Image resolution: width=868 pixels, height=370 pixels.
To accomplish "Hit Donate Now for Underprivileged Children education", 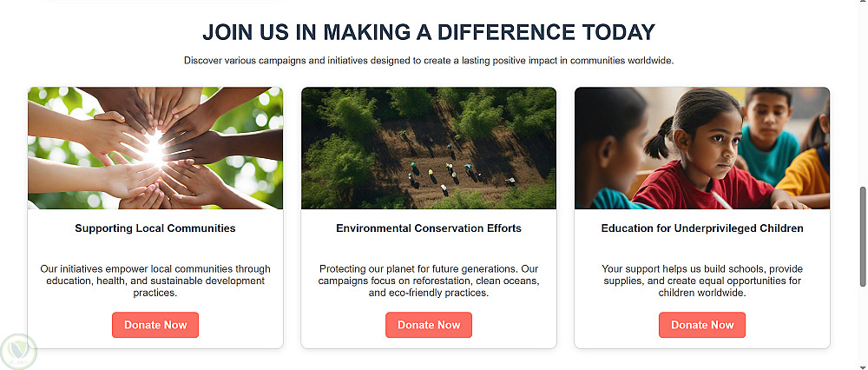I will (x=702, y=325).
